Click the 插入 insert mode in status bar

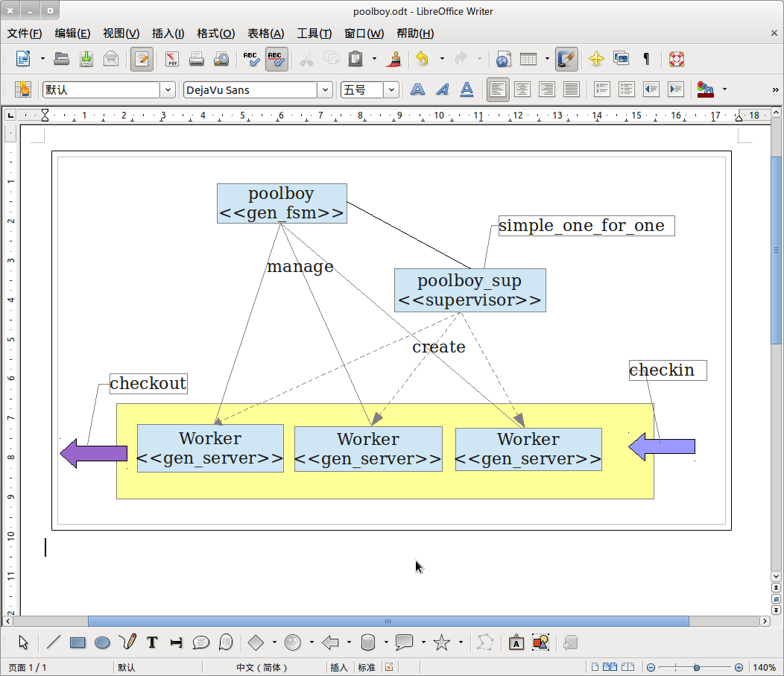coord(338,668)
